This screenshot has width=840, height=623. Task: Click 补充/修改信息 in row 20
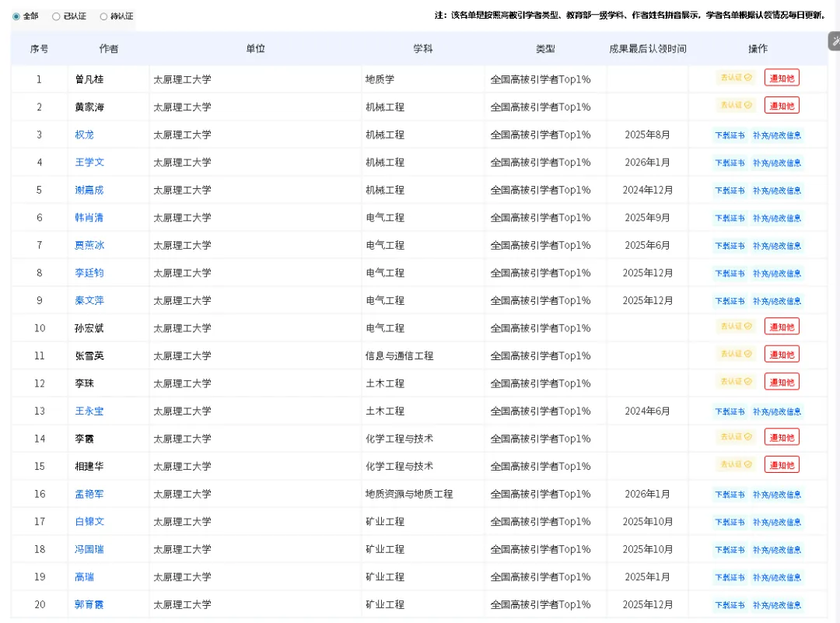pos(777,605)
